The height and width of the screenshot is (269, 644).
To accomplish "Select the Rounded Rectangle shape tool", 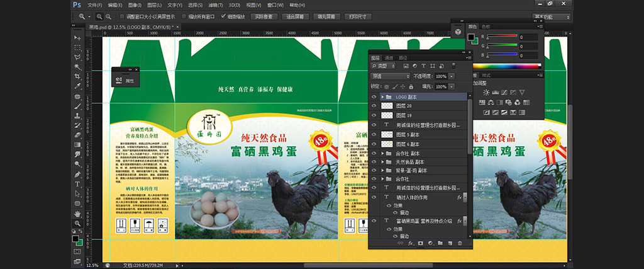I will [x=77, y=203].
